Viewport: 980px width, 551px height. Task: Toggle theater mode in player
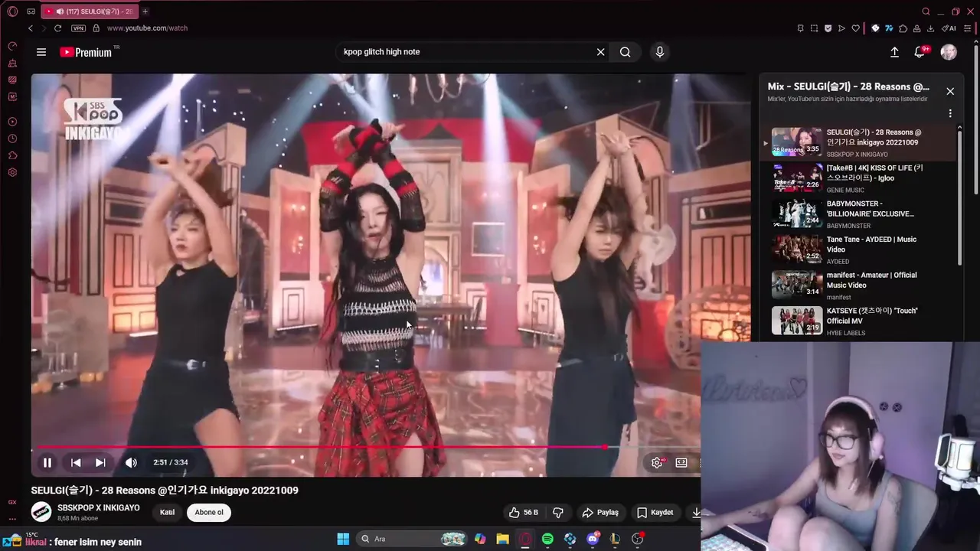[x=681, y=462]
